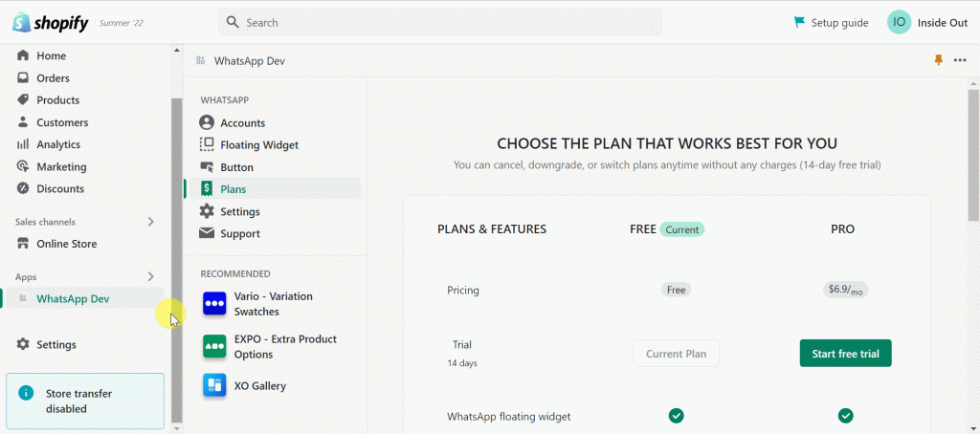
Task: Expand the Apps section chevron
Action: pos(150,276)
